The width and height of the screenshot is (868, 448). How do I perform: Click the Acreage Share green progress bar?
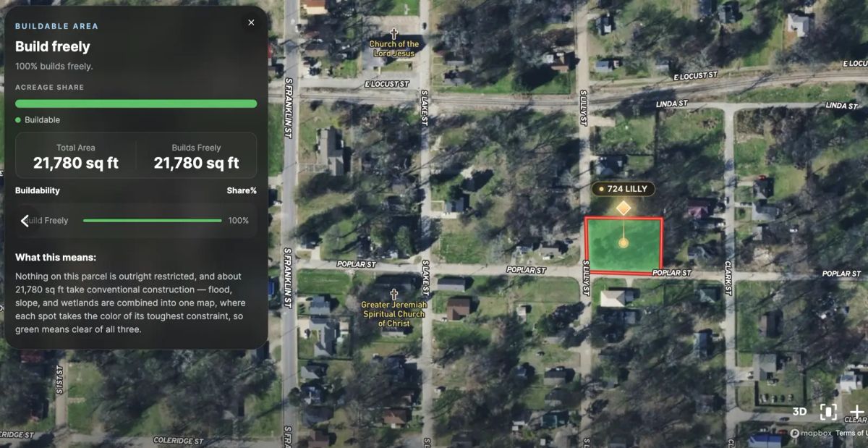pos(136,103)
